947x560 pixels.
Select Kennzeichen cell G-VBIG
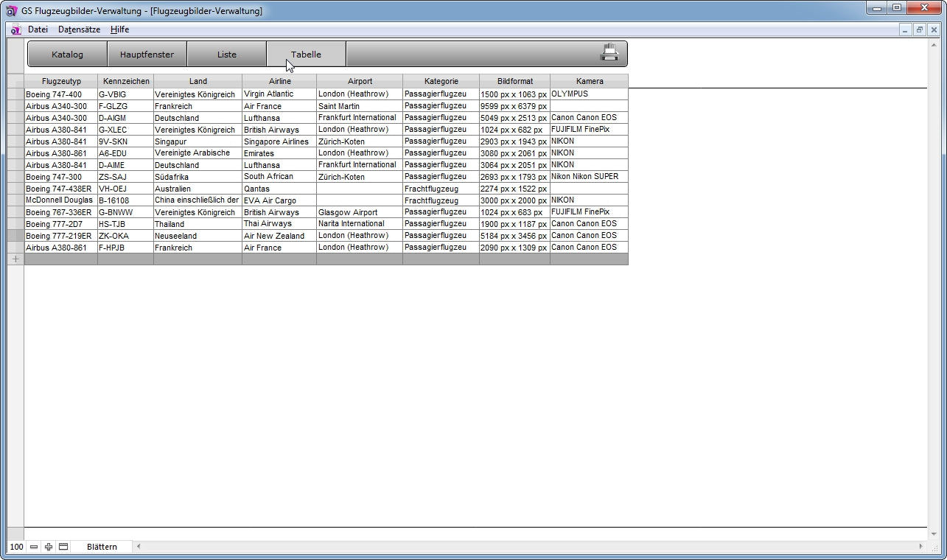coord(126,94)
